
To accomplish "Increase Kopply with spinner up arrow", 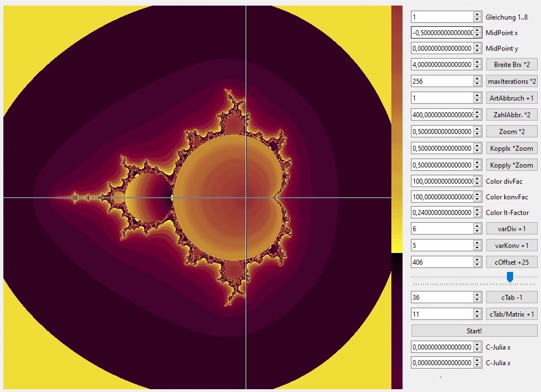I will [477, 162].
